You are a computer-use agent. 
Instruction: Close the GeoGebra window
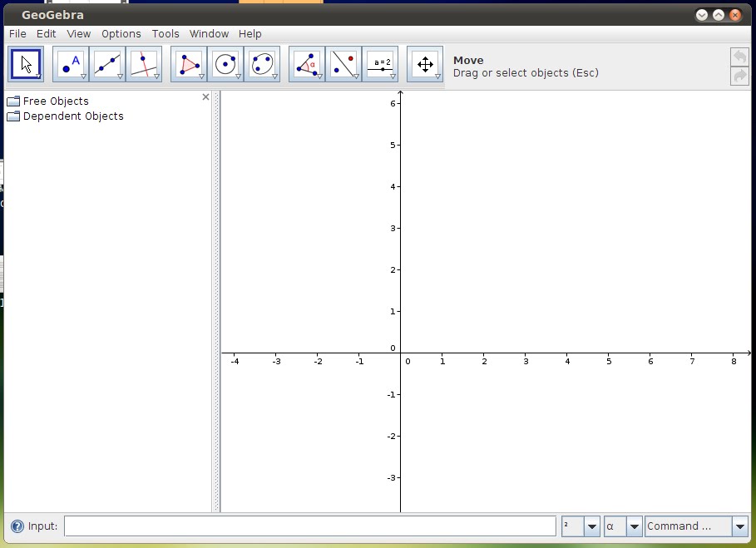(x=734, y=15)
